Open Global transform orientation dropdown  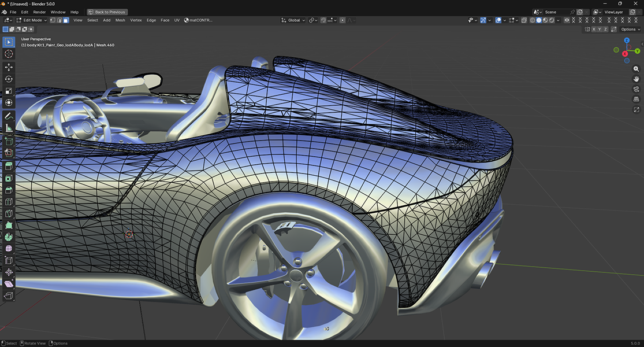[x=293, y=20]
